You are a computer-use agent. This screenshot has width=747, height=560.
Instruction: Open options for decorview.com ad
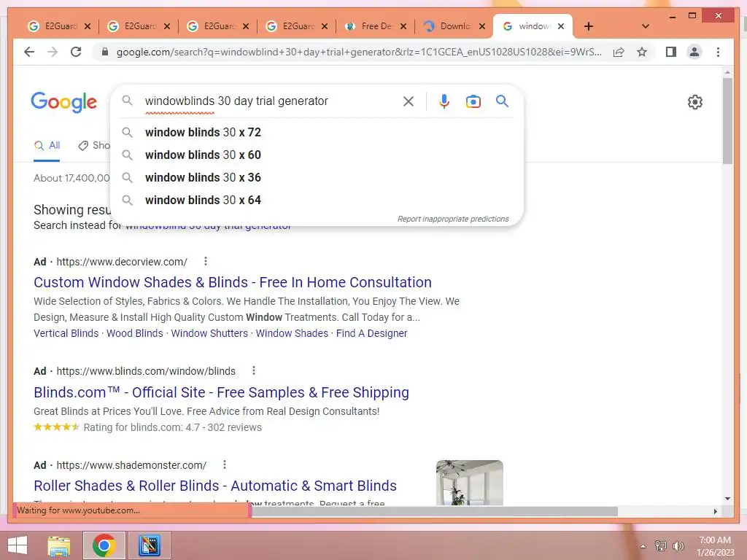tap(205, 261)
